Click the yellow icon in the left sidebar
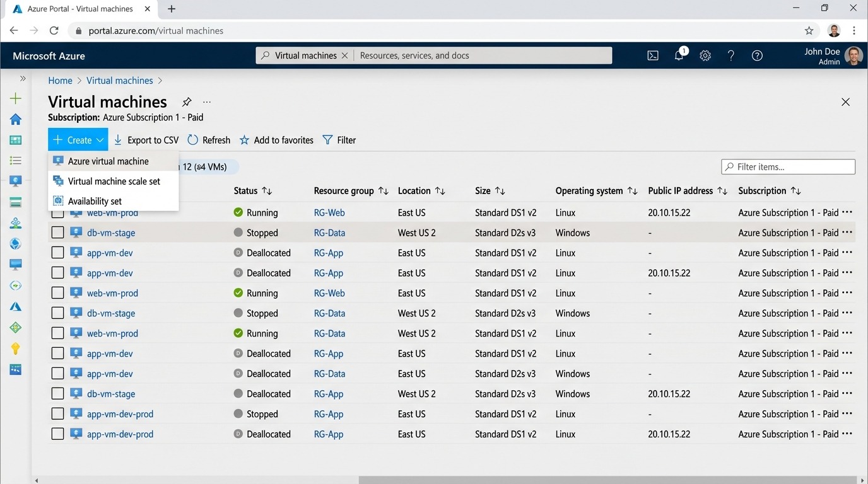This screenshot has height=484, width=868. (16, 349)
